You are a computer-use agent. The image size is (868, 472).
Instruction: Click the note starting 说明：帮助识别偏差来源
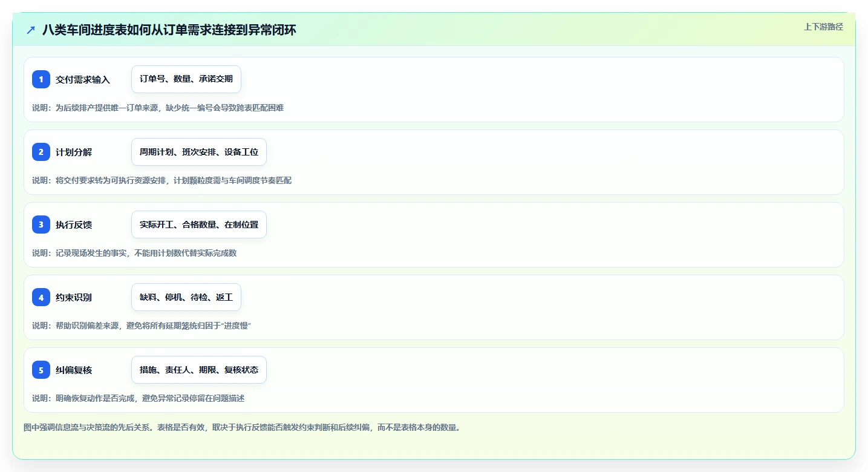coord(142,326)
